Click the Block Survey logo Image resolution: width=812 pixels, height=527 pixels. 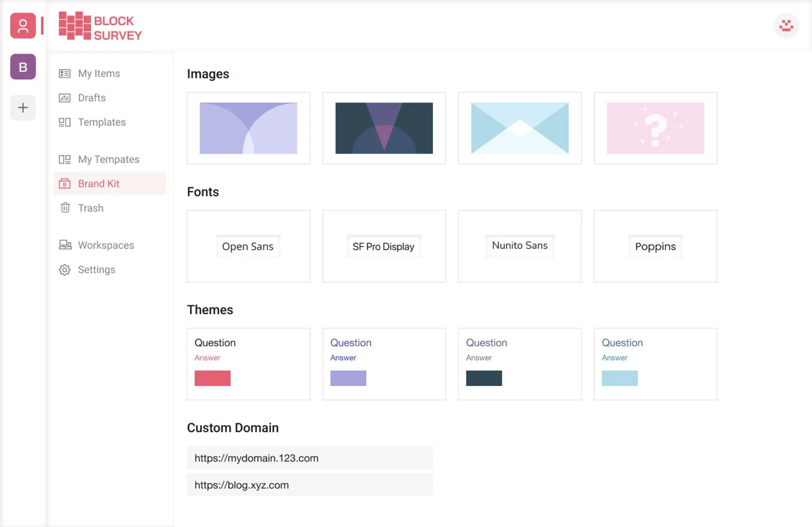point(100,26)
